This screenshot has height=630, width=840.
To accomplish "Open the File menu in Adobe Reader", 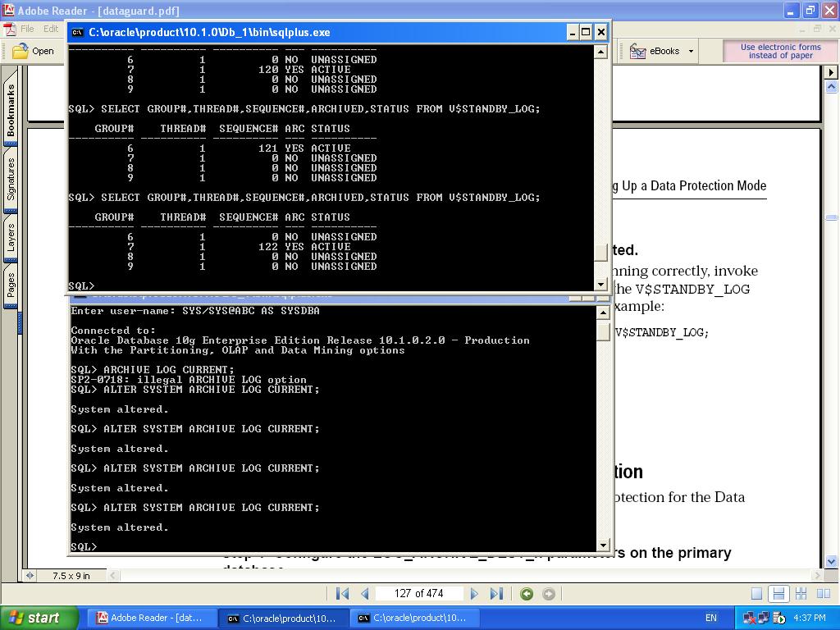I will coord(27,29).
